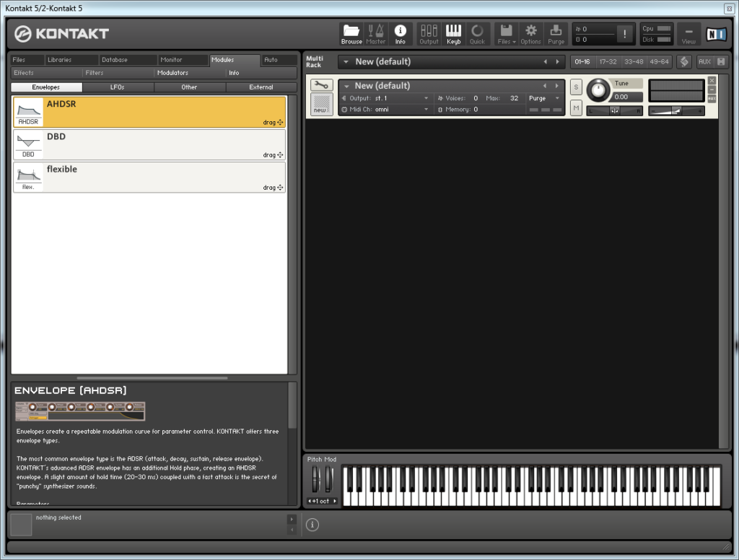Shift keyboard octave up arrow
Viewport: 739px width, 560px height.
[335, 501]
